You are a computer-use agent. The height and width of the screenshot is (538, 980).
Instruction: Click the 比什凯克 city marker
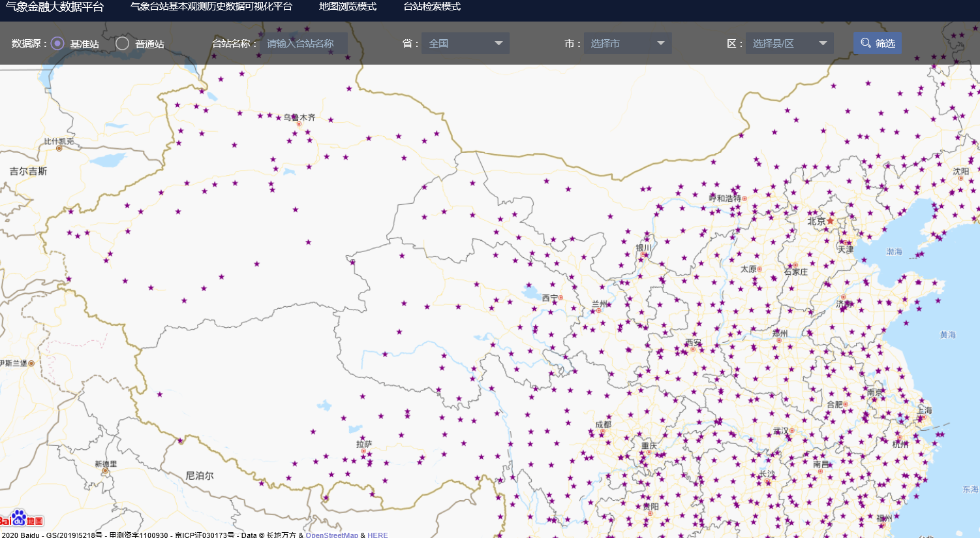pos(59,148)
